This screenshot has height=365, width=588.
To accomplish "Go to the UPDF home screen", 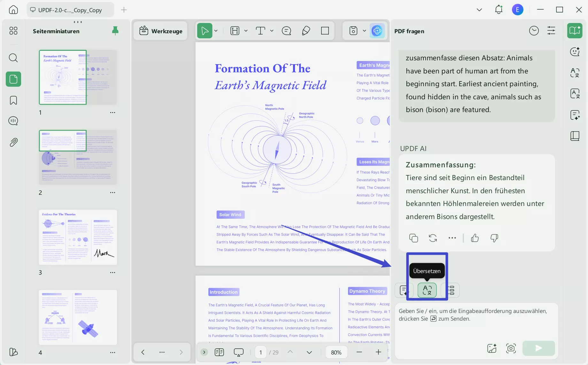I will coord(13,10).
